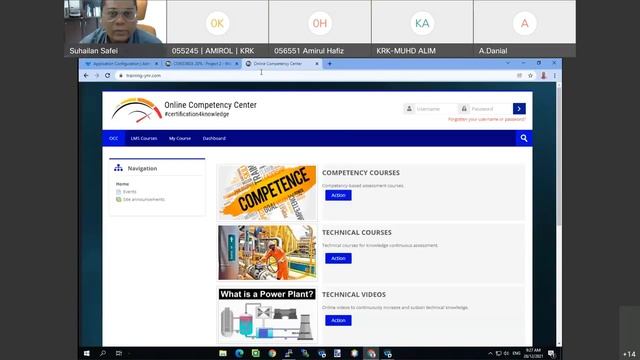Select A.Danial participant tile
640x360 pixels.
pos(525,29)
